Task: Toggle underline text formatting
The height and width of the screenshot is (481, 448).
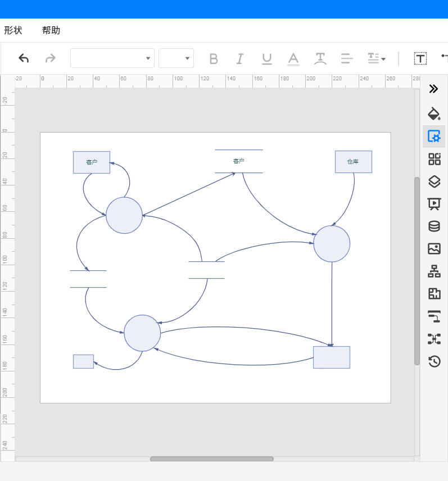Action: tap(267, 58)
